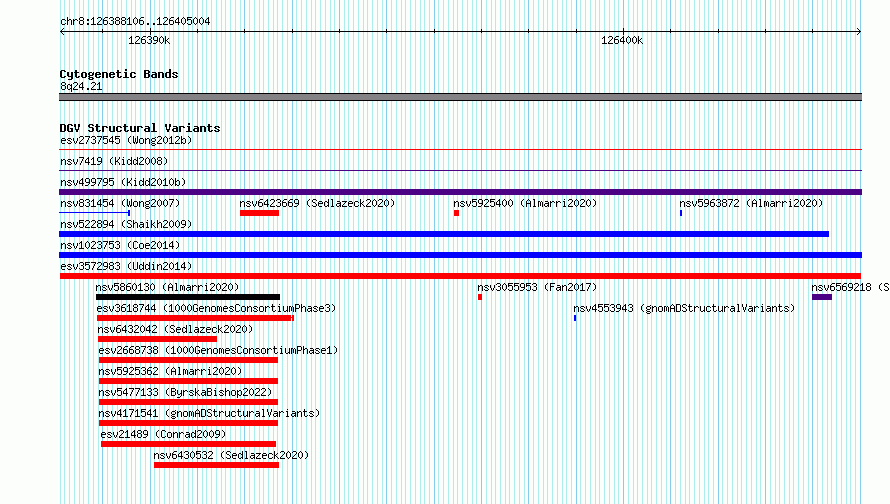The image size is (890, 504).
Task: Select the black bar for nsv5860130
Action: [x=188, y=297]
